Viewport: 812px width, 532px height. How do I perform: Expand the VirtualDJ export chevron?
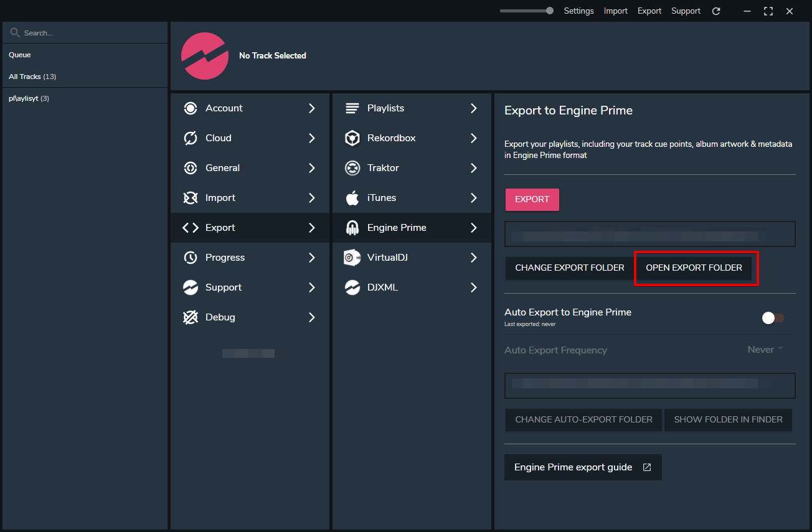[474, 258]
